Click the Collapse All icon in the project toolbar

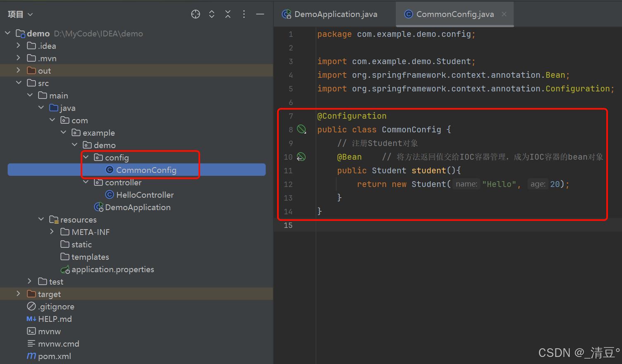click(x=228, y=14)
